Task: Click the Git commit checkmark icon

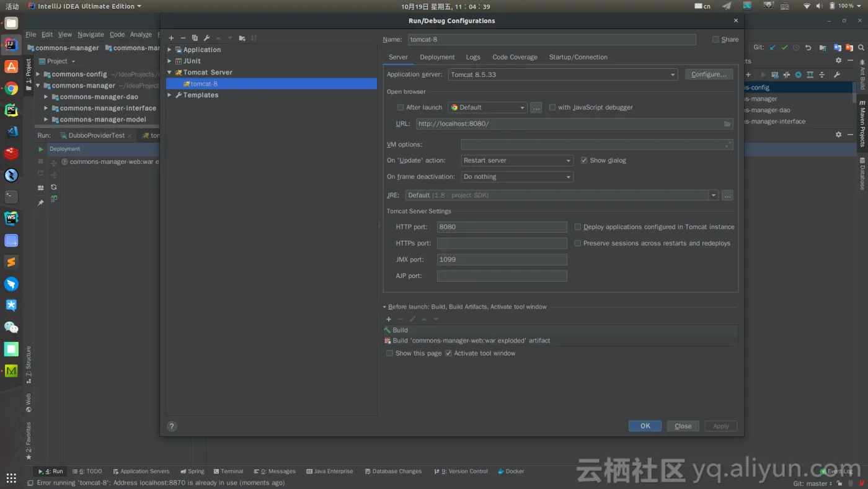Action: pos(784,47)
